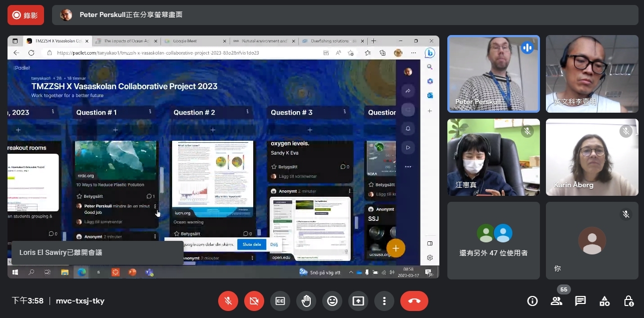The image size is (644, 318).
Task: Click the orange plus button on Padlet
Action: click(x=395, y=248)
